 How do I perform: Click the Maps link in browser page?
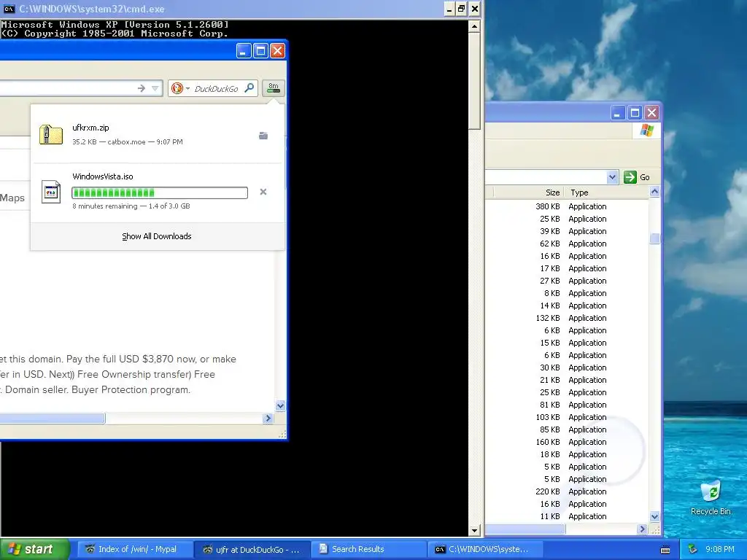pyautogui.click(x=12, y=198)
